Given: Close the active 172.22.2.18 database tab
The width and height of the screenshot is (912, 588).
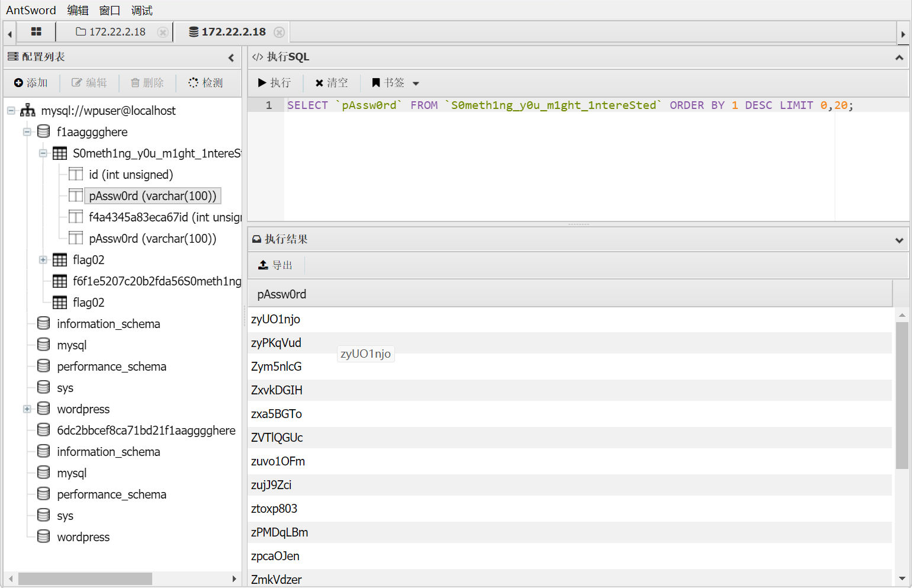Looking at the screenshot, I should point(279,32).
